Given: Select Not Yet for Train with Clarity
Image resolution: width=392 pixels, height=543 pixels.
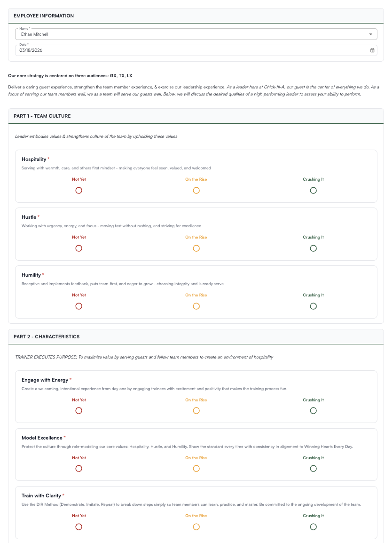Looking at the screenshot, I should coord(78,527).
